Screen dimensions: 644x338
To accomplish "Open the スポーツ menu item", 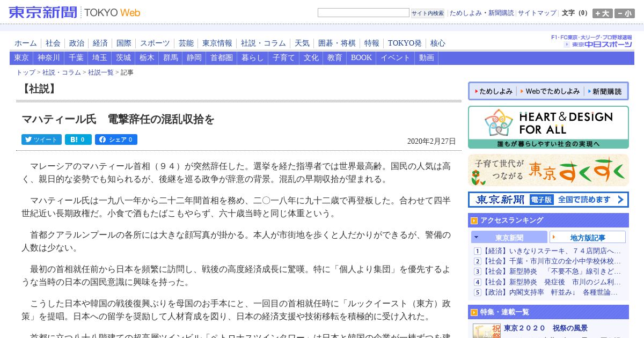I will coord(155,43).
